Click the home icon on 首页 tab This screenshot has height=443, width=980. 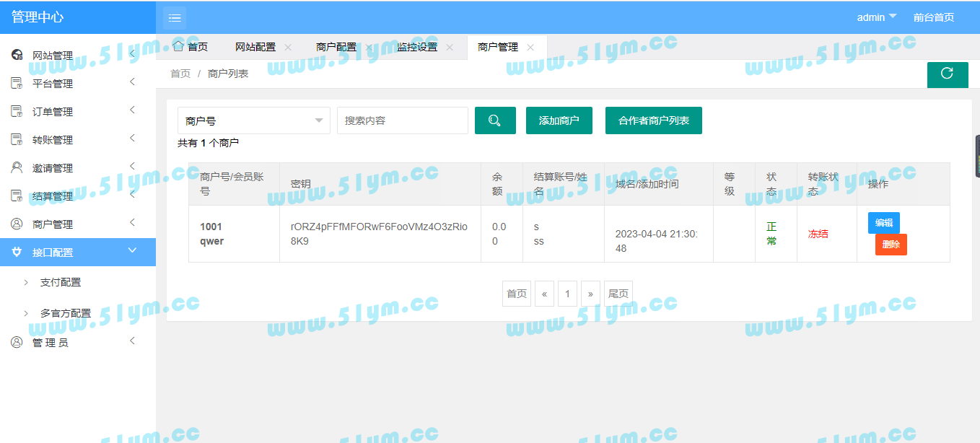[178, 46]
